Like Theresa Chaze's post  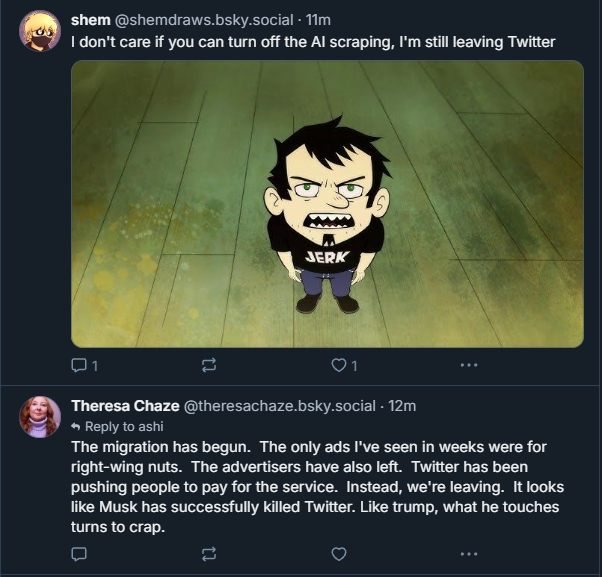click(339, 553)
